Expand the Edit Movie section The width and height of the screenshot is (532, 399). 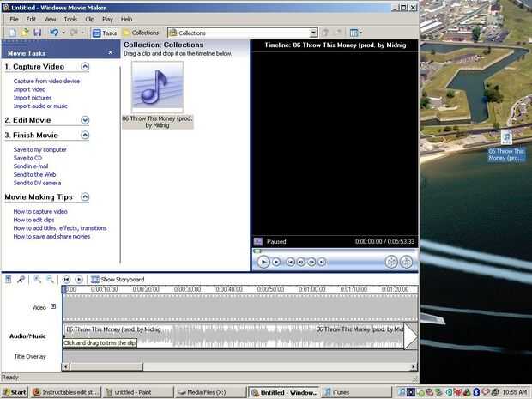pyautogui.click(x=85, y=120)
